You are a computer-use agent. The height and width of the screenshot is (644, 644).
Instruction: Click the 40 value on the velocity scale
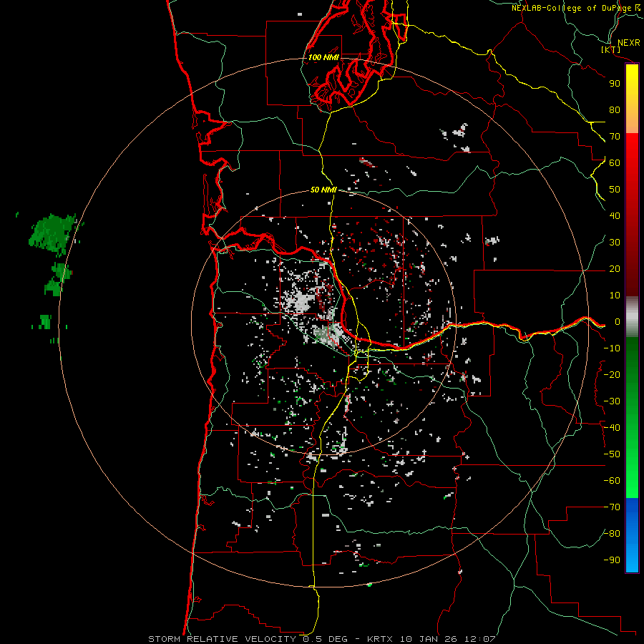pos(615,216)
